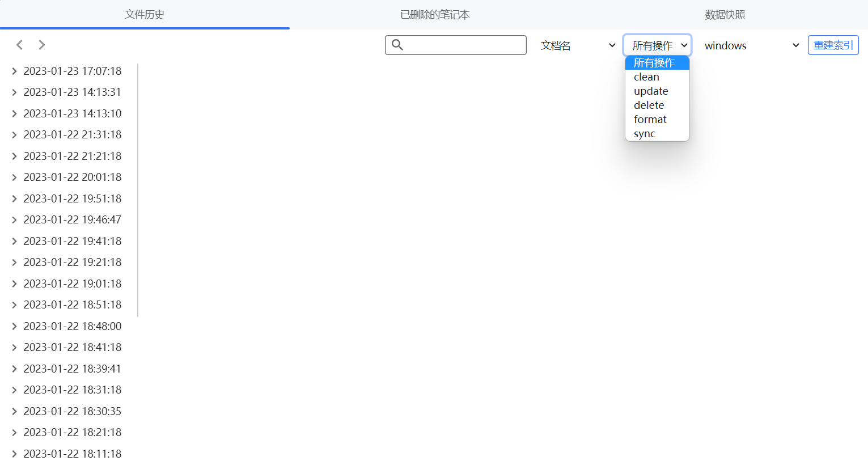Select delete in the operations list
This screenshot has height=461, width=868.
click(649, 105)
